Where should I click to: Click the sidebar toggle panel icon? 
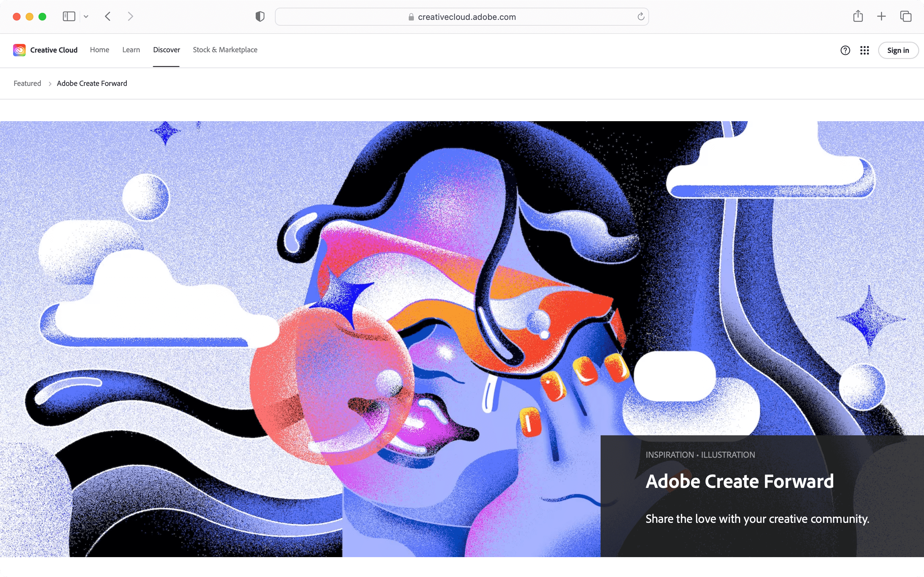pyautogui.click(x=69, y=16)
